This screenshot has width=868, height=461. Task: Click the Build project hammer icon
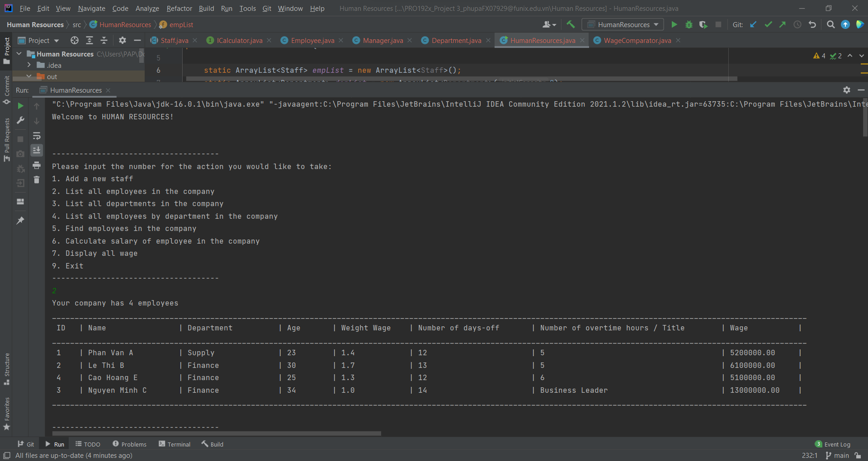click(571, 25)
